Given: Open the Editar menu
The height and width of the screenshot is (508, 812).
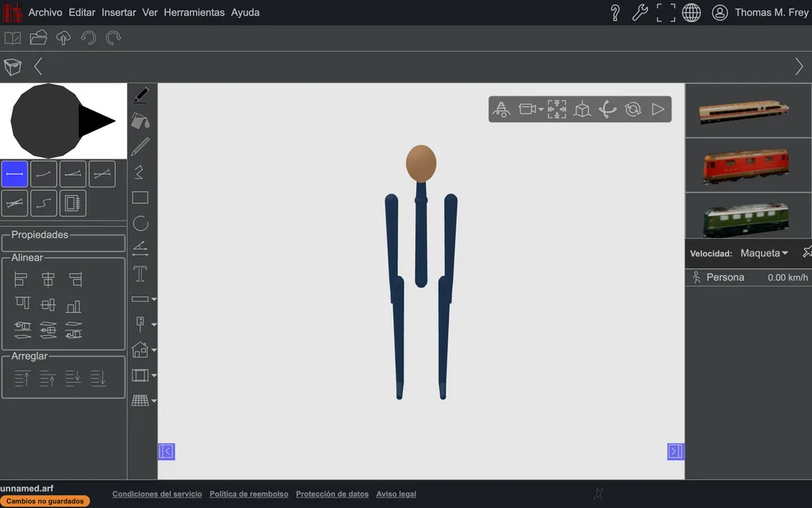Looking at the screenshot, I should [x=82, y=13].
